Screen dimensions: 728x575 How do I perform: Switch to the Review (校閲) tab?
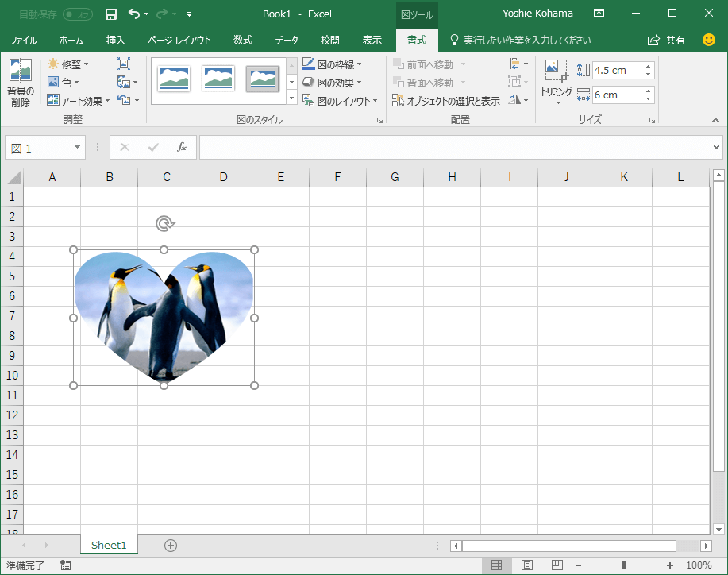[x=329, y=41]
